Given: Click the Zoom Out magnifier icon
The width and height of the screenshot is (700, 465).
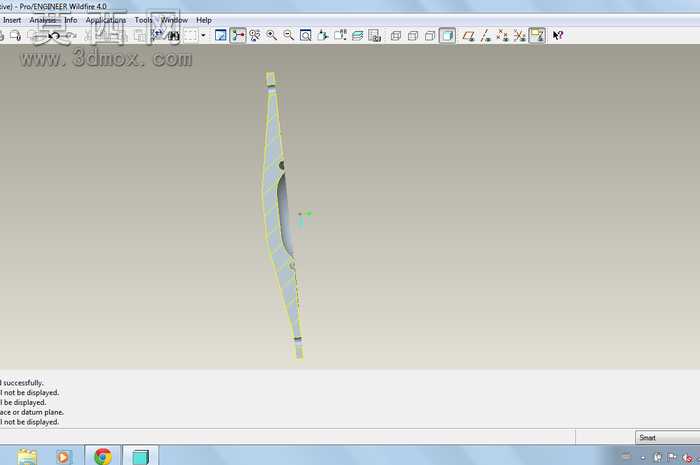Looking at the screenshot, I should pyautogui.click(x=289, y=36).
